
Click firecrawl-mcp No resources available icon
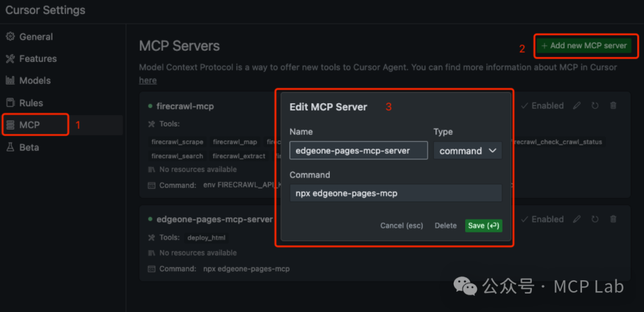[151, 169]
